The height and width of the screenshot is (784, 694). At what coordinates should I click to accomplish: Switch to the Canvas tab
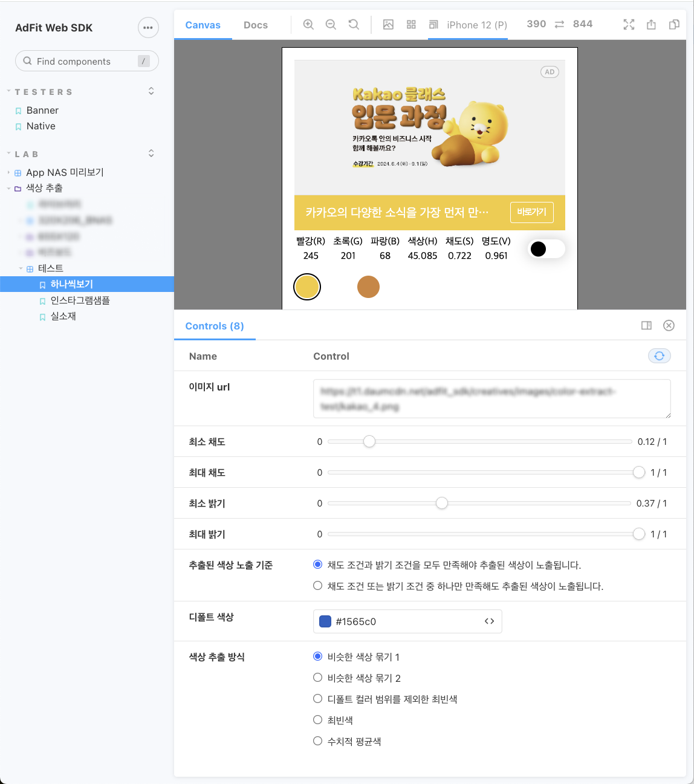(x=203, y=25)
